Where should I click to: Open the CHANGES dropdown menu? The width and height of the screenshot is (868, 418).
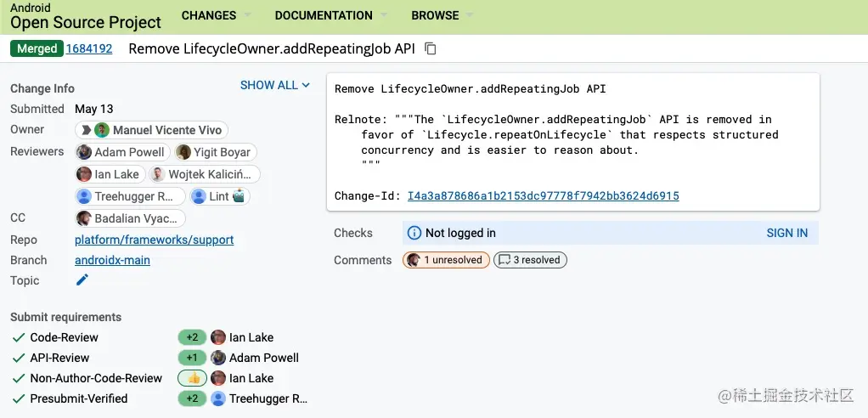coord(216,15)
